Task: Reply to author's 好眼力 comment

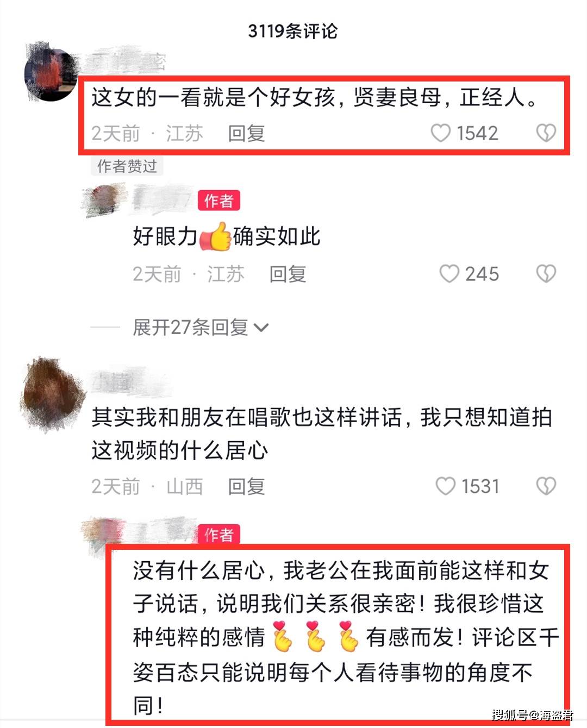Action: (288, 274)
